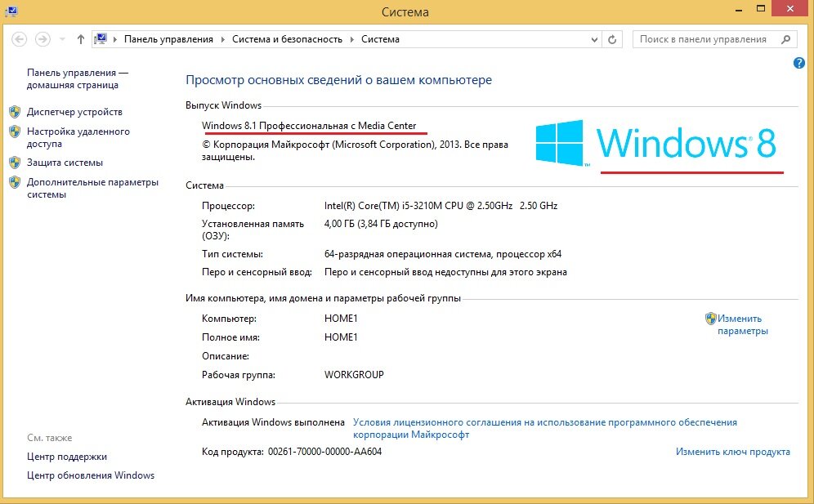Open 'Система и безопасность' breadcrumb
Screen dimensions: 814x504
[287, 39]
